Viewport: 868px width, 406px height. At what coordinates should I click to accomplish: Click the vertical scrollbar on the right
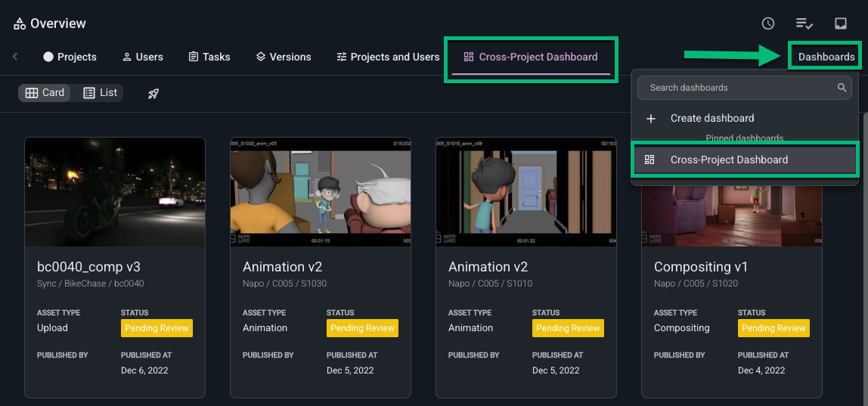click(865, 258)
